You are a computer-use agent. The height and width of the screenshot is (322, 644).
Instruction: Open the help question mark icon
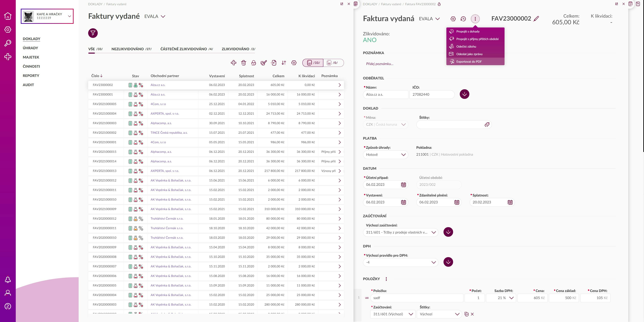[x=8, y=306]
